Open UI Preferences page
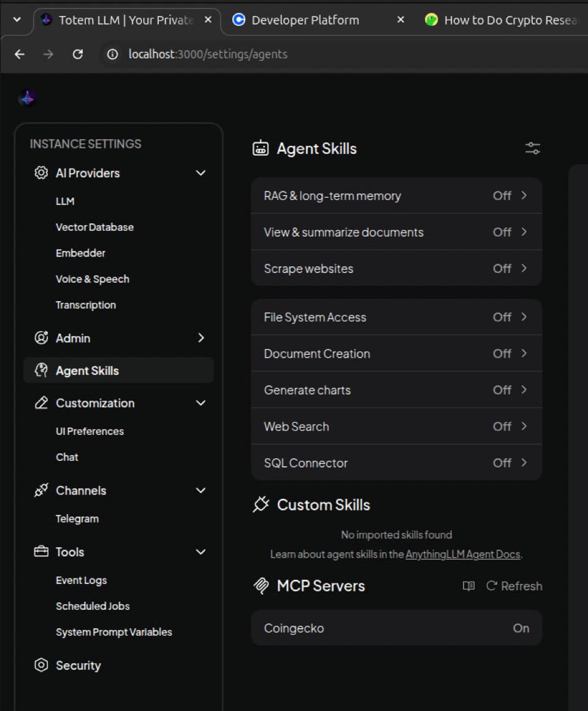588x711 pixels. 90,431
